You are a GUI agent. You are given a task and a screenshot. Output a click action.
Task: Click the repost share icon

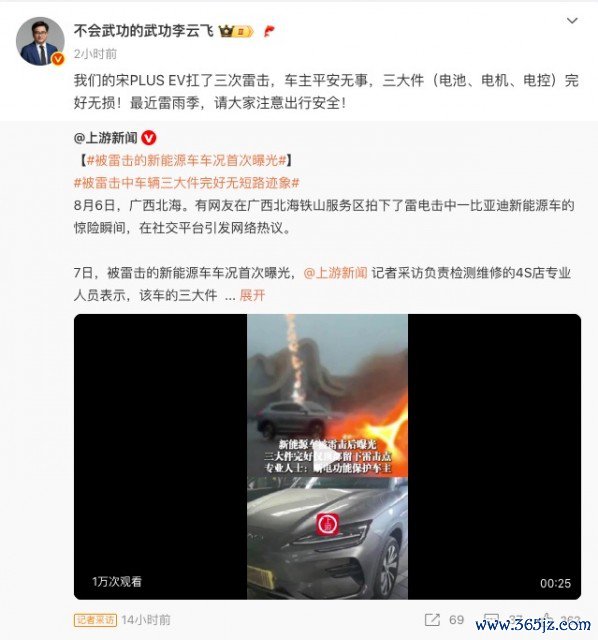432,620
